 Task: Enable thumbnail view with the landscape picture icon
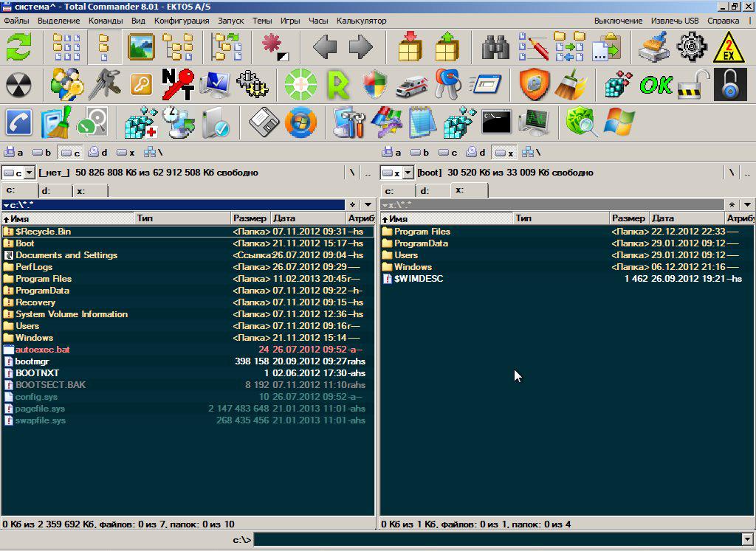[141, 47]
